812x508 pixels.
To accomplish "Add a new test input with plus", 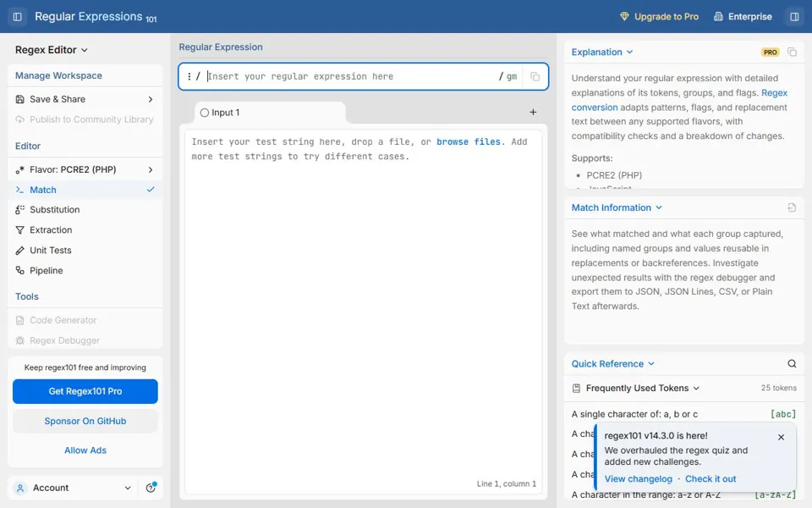I will point(533,112).
